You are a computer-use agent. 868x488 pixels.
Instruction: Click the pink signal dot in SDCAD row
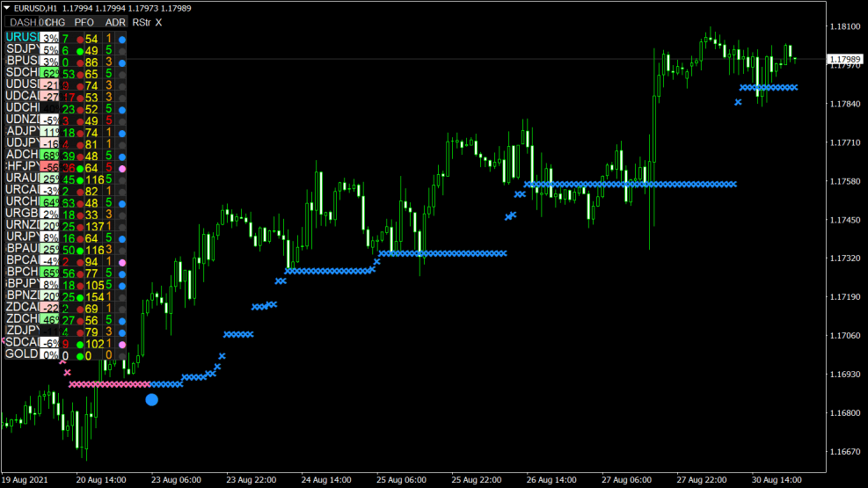point(121,345)
